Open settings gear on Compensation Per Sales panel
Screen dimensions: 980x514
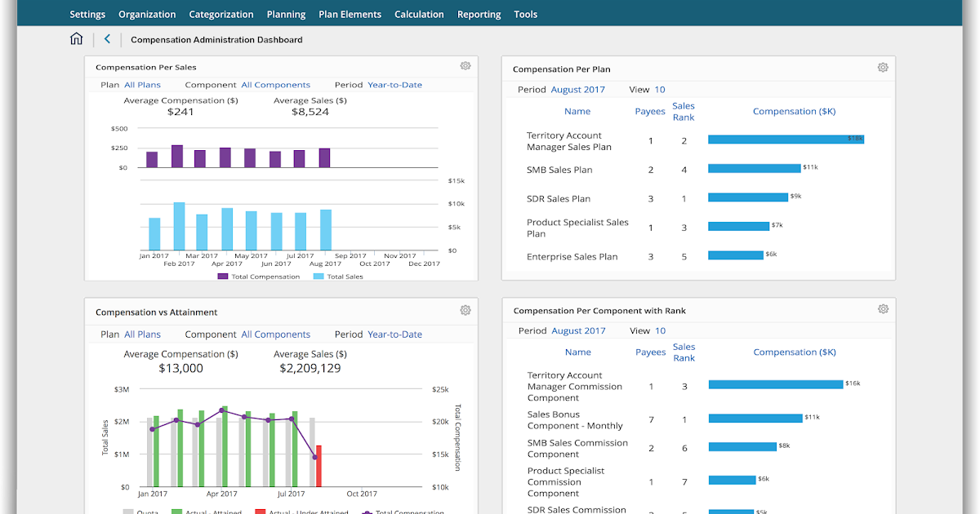(x=465, y=66)
